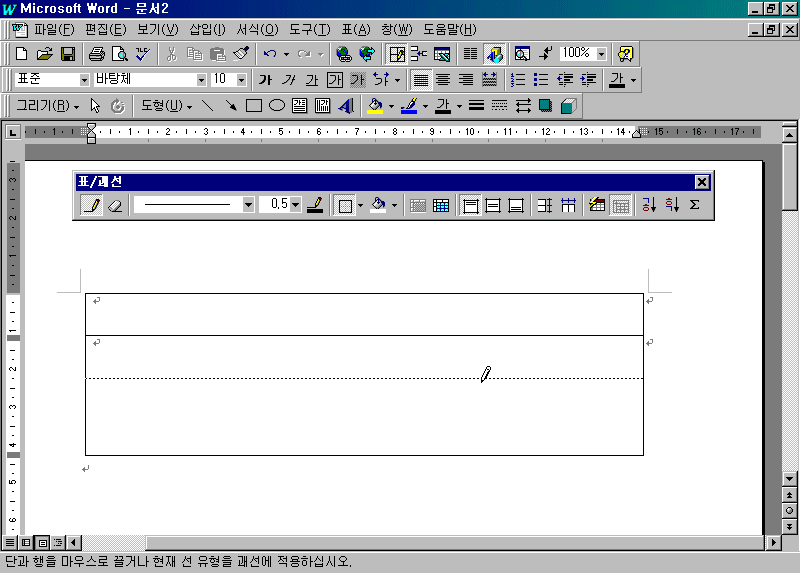Toggle the Align Top cell alignment button

(470, 205)
